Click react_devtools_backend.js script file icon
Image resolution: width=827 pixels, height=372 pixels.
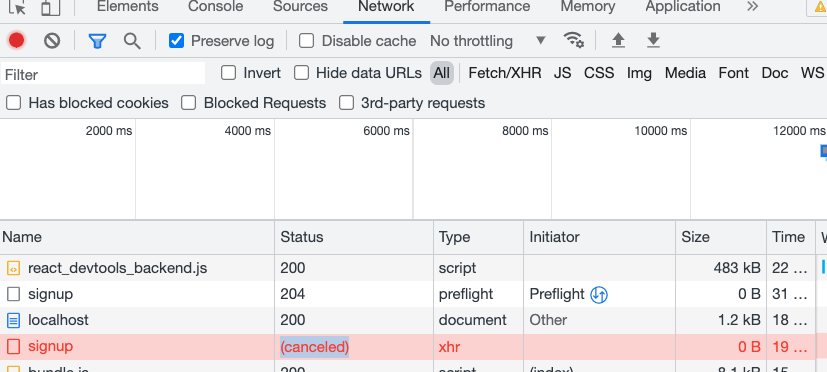(x=13, y=268)
